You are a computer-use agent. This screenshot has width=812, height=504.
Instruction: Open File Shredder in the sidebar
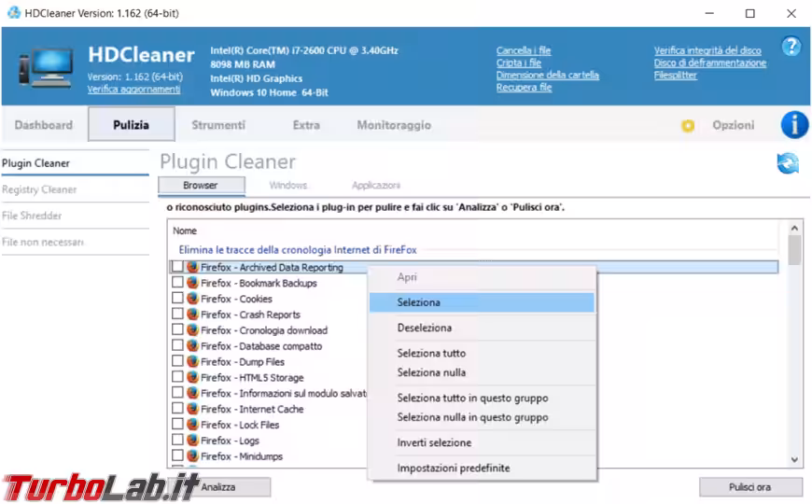(x=75, y=216)
